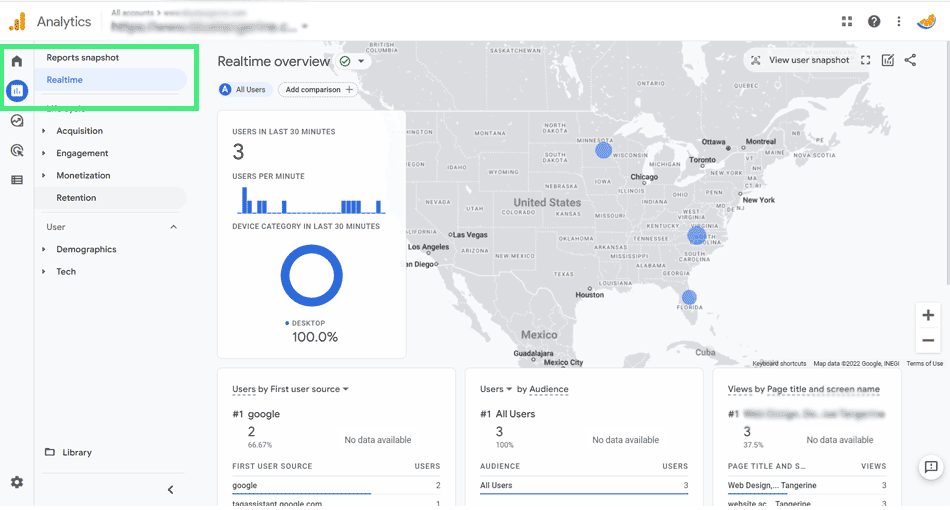Open the feedback chat icon
The image size is (950, 510).
931,467
